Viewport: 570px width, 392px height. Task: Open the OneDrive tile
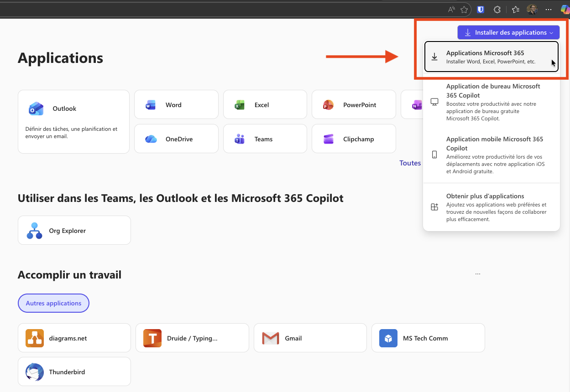(176, 139)
